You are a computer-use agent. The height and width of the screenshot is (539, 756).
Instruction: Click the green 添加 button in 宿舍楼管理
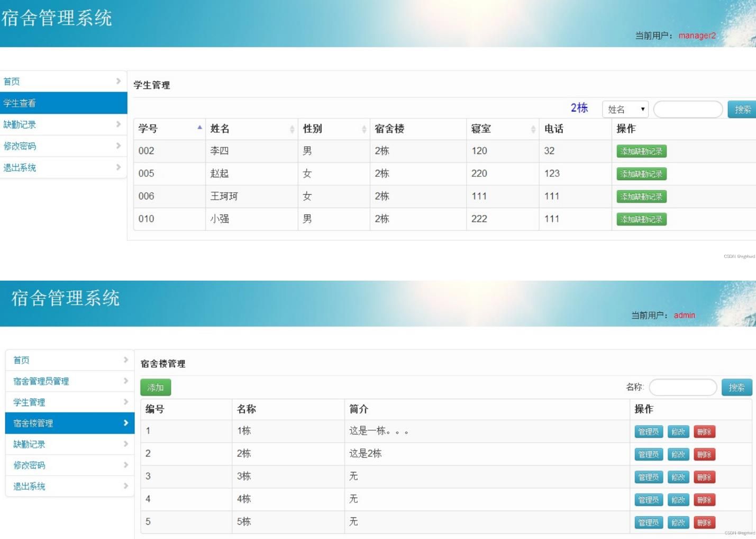pos(155,387)
